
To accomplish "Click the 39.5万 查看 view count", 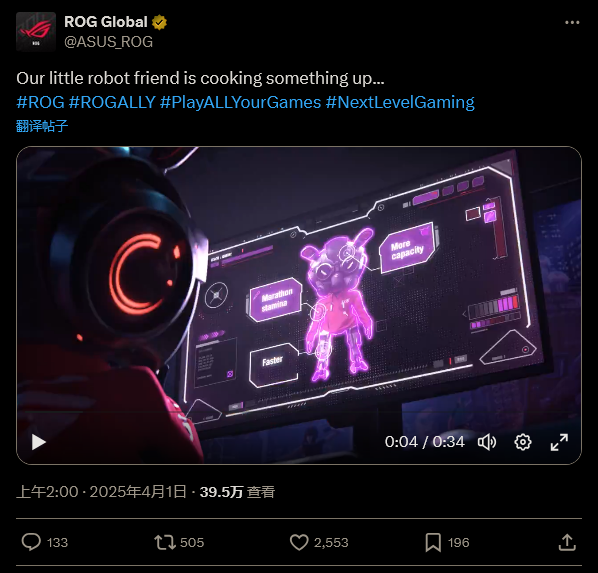I will tap(237, 492).
